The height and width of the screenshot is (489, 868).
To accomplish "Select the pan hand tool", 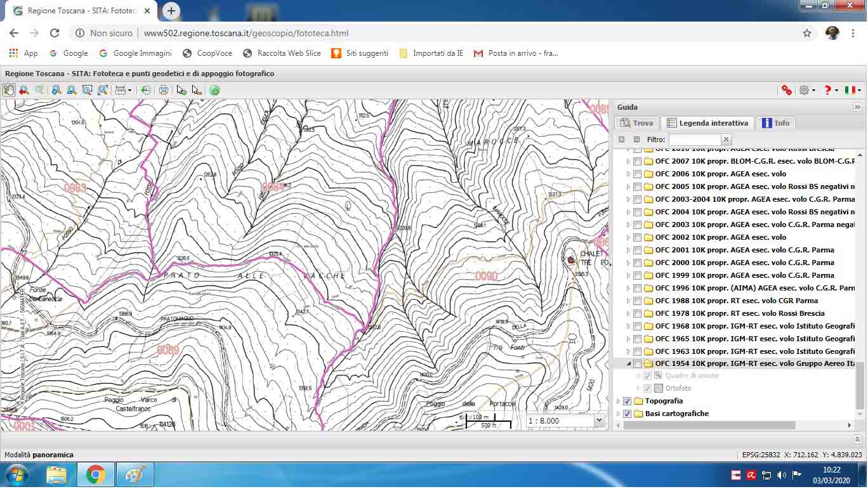I will [9, 90].
